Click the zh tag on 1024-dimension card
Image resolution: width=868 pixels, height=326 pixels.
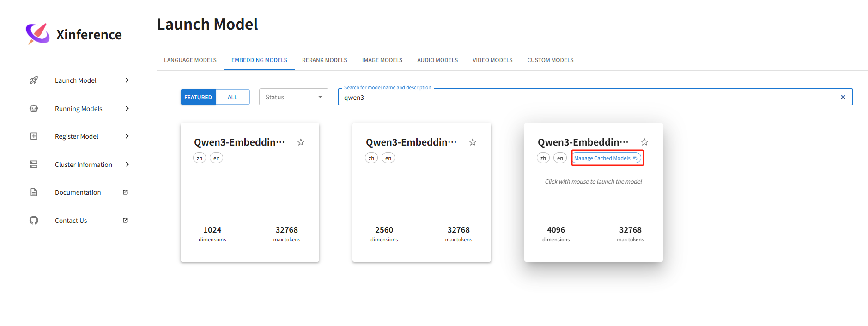point(200,158)
